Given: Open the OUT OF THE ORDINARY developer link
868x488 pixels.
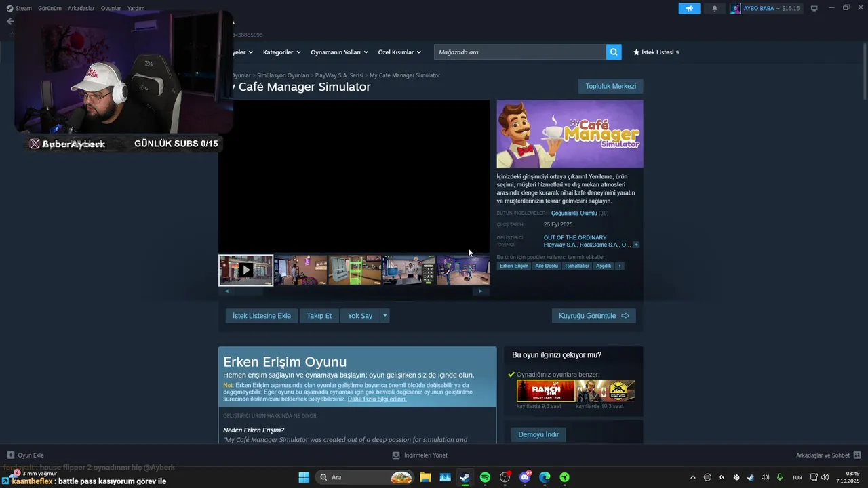Looking at the screenshot, I should click(x=575, y=237).
